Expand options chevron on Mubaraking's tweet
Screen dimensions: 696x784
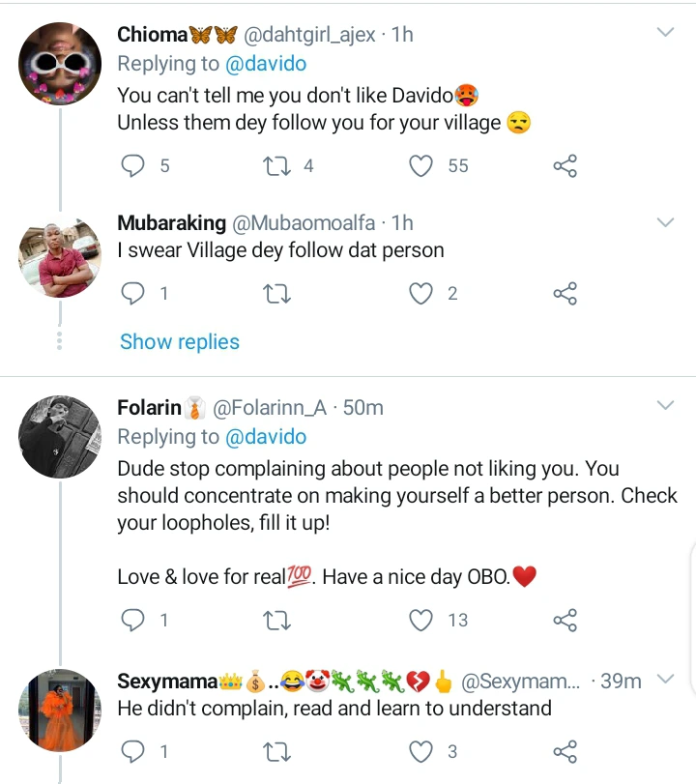pyautogui.click(x=665, y=223)
